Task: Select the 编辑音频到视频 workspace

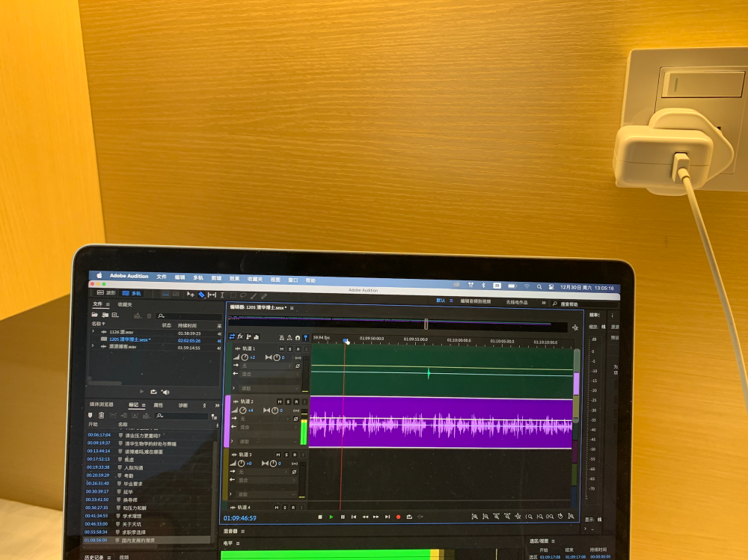Action: [x=475, y=301]
